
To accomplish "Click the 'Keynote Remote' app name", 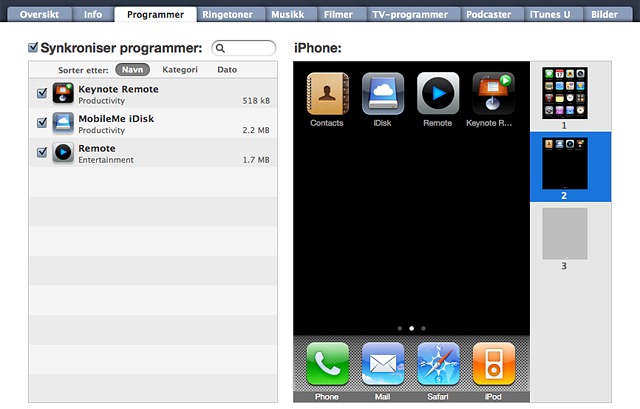I will [x=118, y=89].
